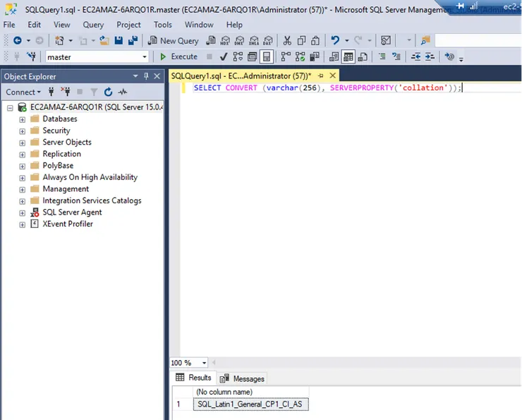
Task: Open the Activity Monitor icon in Object Explorer
Action: point(123,92)
